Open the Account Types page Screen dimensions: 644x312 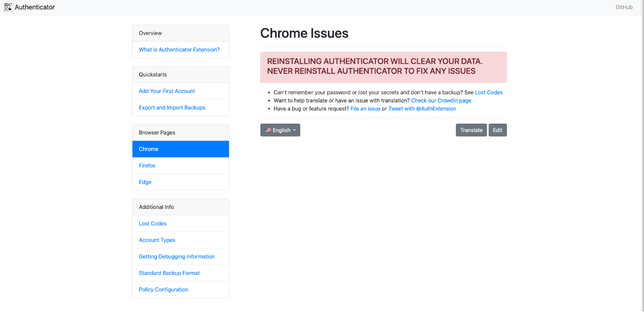[x=157, y=240]
